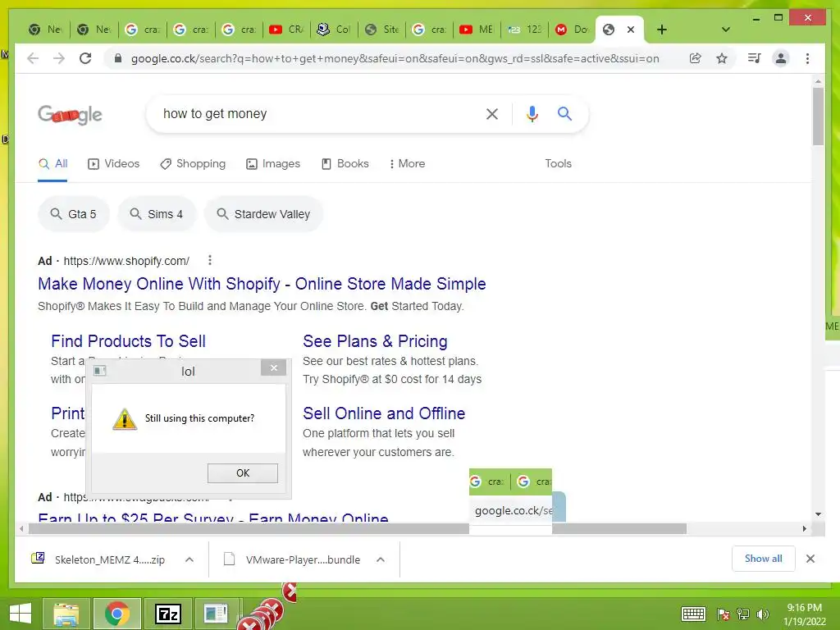The width and height of the screenshot is (840, 630).
Task: Switch to the Site tab
Action: (381, 30)
